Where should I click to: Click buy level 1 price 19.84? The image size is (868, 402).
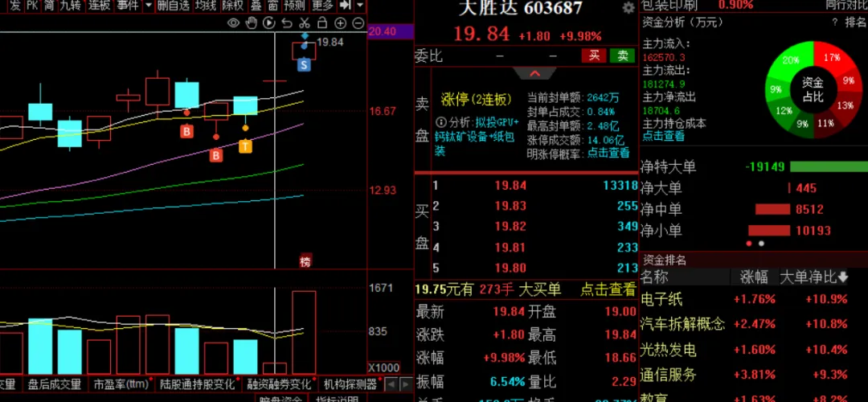pos(510,186)
